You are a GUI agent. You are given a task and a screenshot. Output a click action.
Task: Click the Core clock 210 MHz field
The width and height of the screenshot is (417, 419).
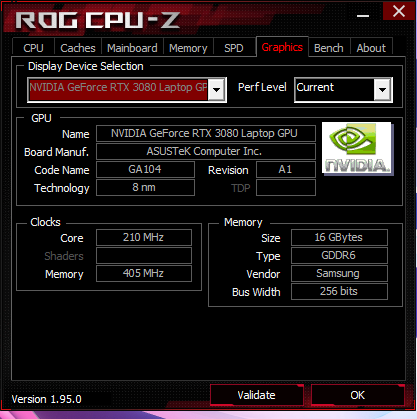click(144, 237)
